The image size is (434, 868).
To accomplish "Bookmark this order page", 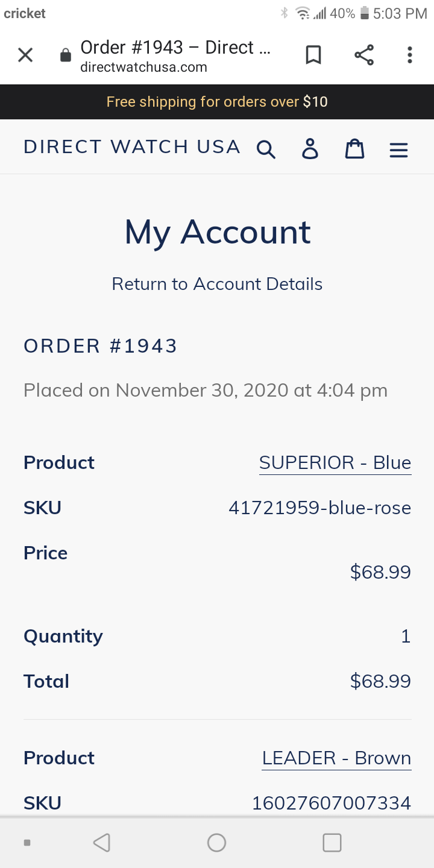I will pos(313,55).
